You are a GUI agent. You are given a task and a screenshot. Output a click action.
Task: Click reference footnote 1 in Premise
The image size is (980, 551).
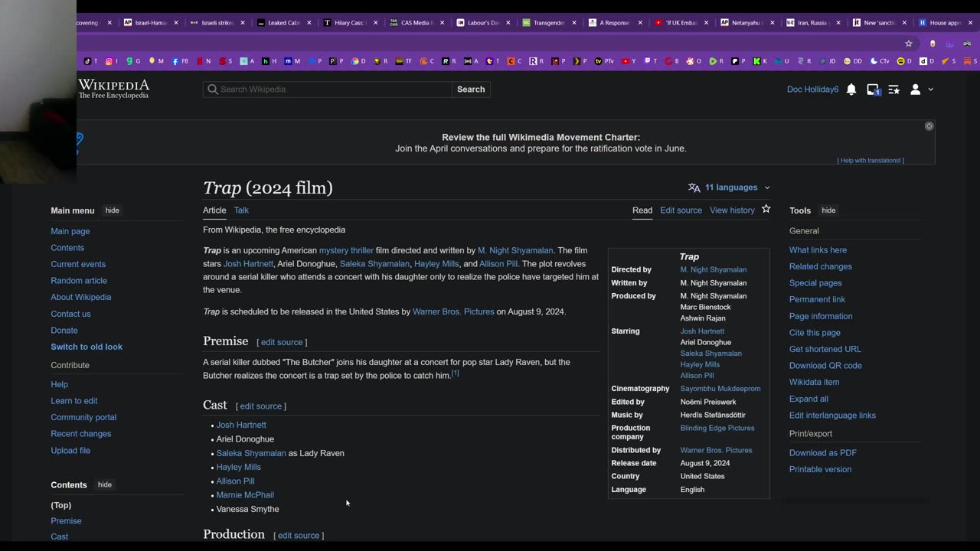[x=455, y=373]
